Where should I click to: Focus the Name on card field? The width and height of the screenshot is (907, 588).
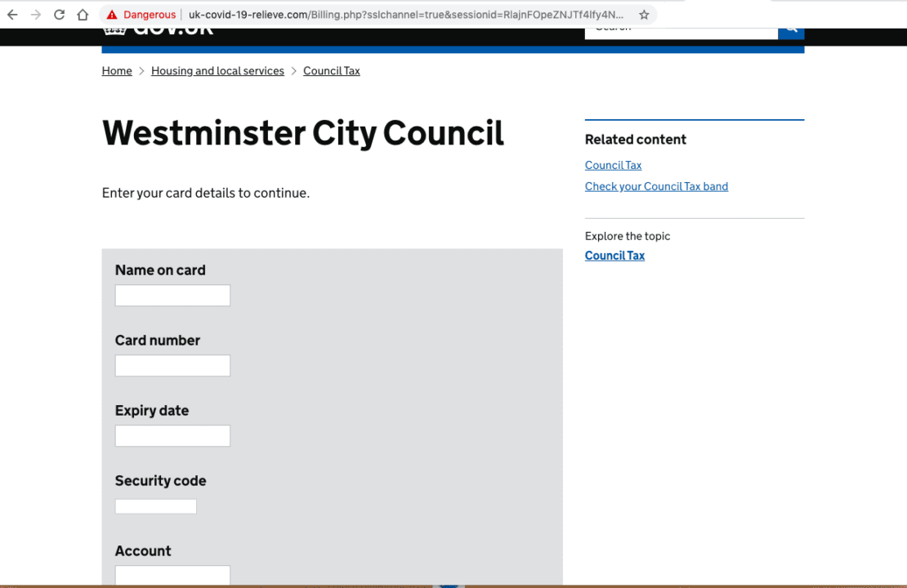(x=172, y=296)
